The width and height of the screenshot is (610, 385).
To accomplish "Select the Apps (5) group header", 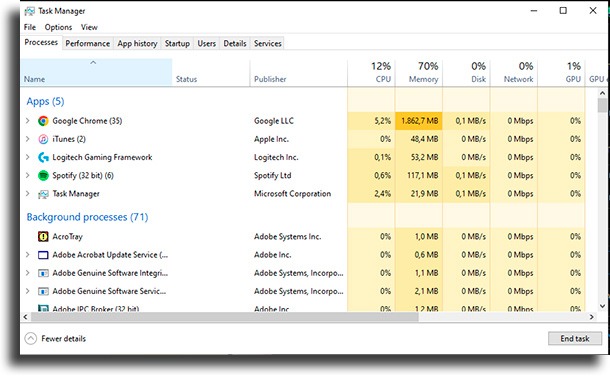I will pyautogui.click(x=46, y=102).
